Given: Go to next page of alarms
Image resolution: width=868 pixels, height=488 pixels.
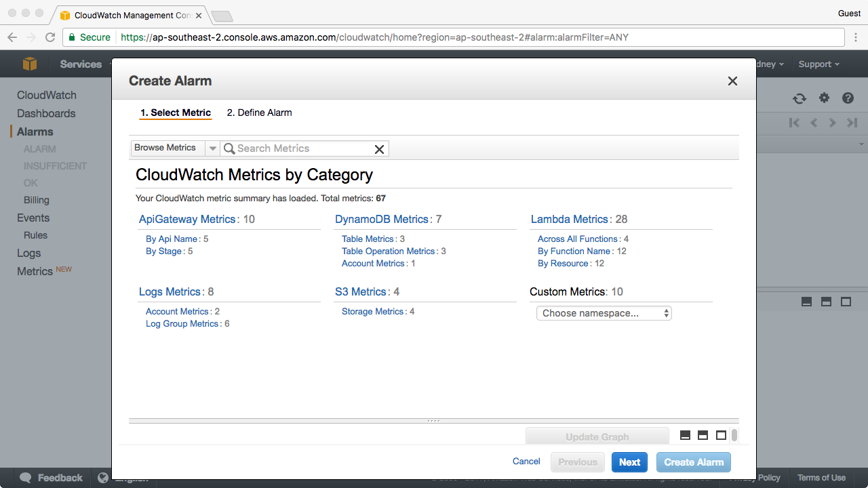Looking at the screenshot, I should point(832,123).
